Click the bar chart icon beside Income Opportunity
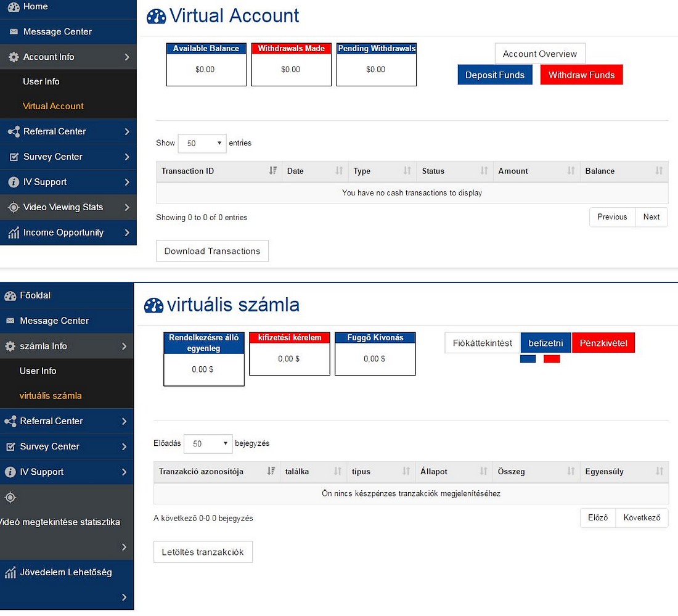 14,233
